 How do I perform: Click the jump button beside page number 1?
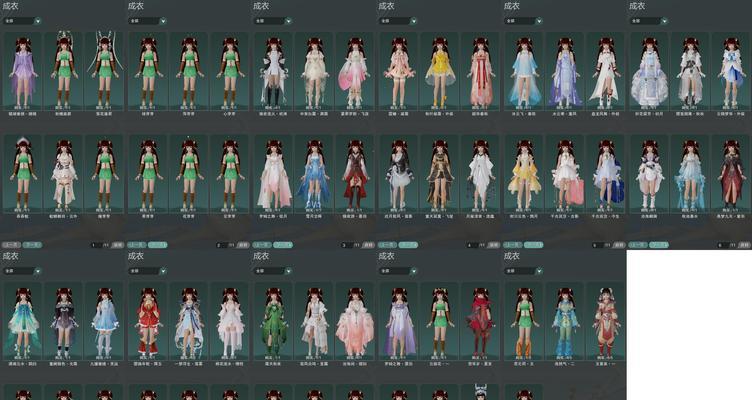118,245
